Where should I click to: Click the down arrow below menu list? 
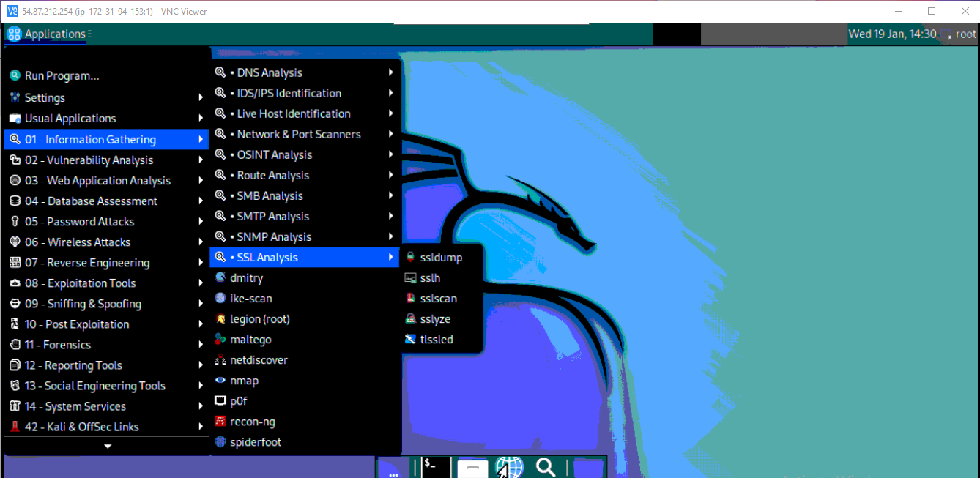(108, 446)
